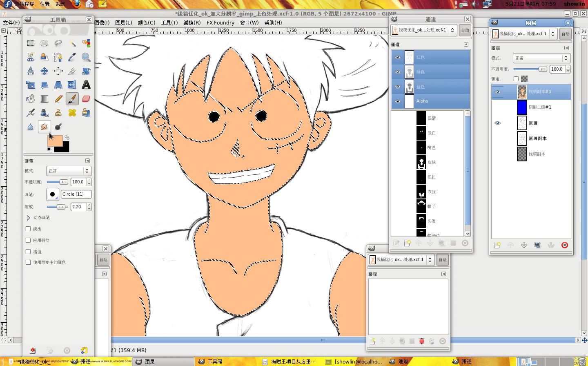Click 自动 button in 图层 dialog
The image size is (588, 366).
pyautogui.click(x=566, y=34)
